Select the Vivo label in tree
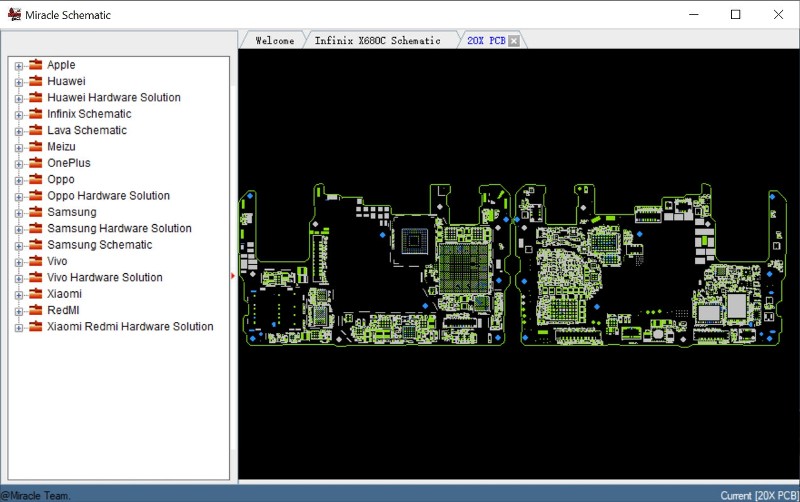The image size is (800, 502). click(57, 261)
